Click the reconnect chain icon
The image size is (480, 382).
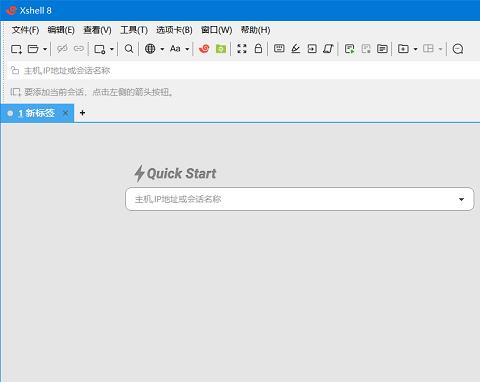pyautogui.click(x=79, y=49)
